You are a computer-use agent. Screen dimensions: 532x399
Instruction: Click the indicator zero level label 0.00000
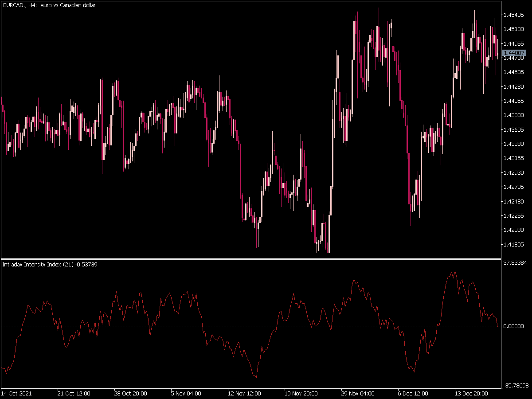[513, 326]
